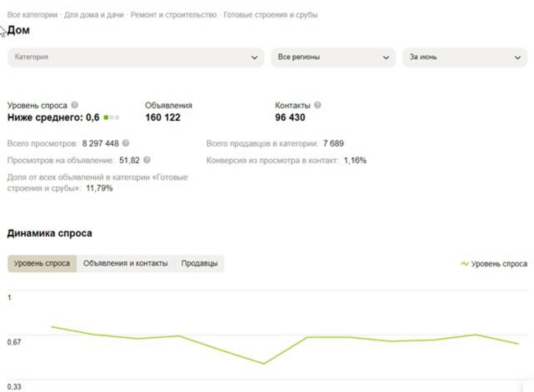Click the Категория dropdown chevron arrow
Screen dimensions: 534x392
click(254, 57)
